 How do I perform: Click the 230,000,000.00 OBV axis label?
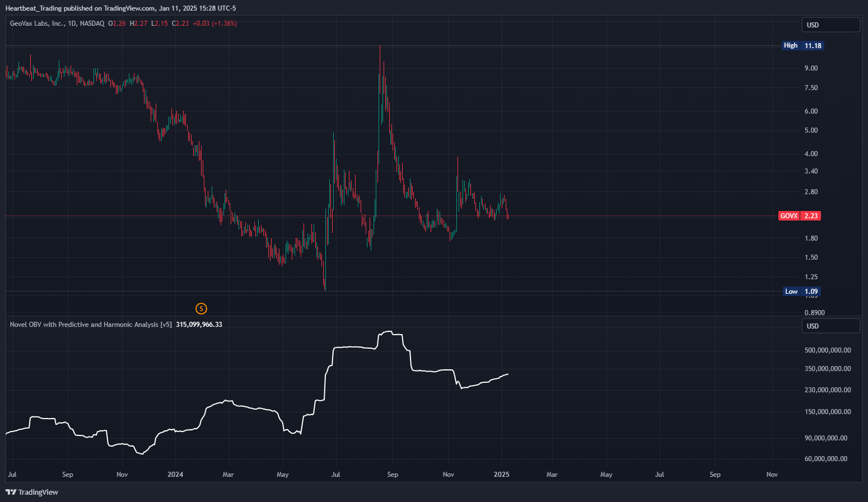coord(828,390)
